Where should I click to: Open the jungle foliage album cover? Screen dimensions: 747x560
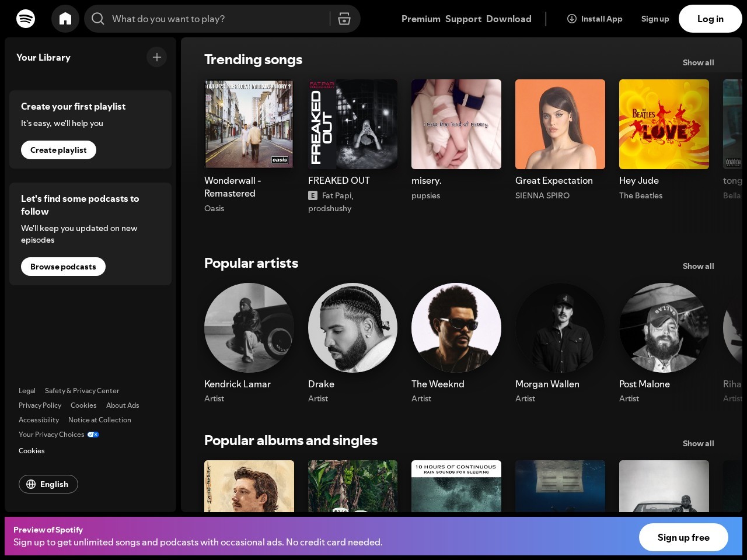(x=352, y=486)
